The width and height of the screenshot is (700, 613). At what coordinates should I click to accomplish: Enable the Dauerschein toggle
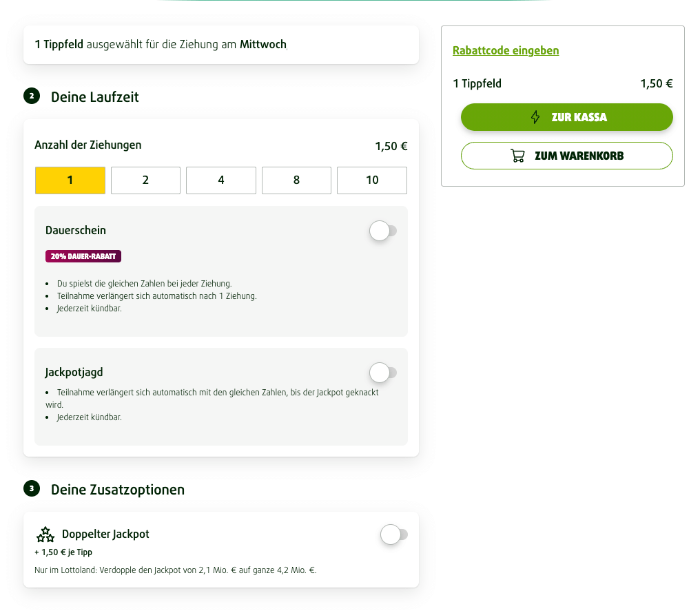click(383, 231)
